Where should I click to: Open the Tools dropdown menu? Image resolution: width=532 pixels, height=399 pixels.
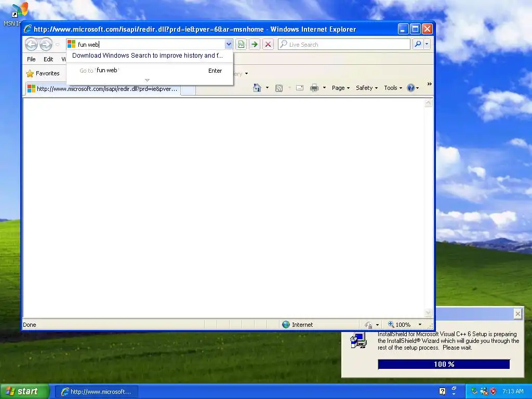click(x=393, y=88)
